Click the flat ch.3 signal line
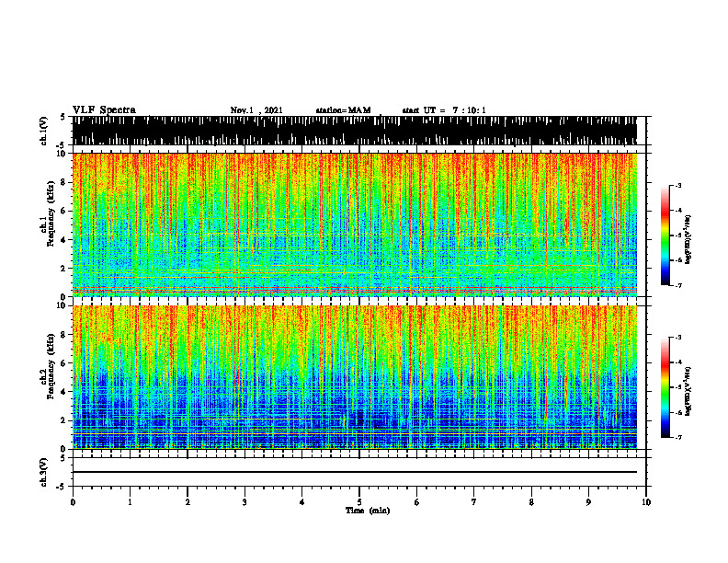Image resolution: width=728 pixels, height=563 pixels. [355, 472]
